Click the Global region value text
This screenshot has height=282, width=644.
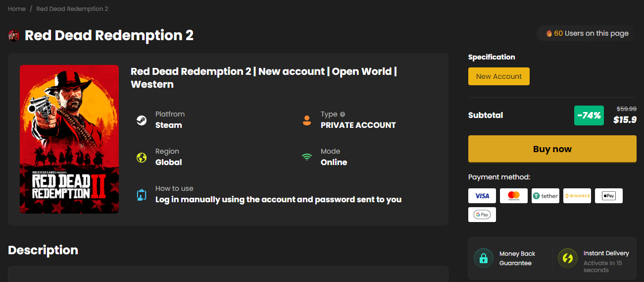pyautogui.click(x=169, y=163)
